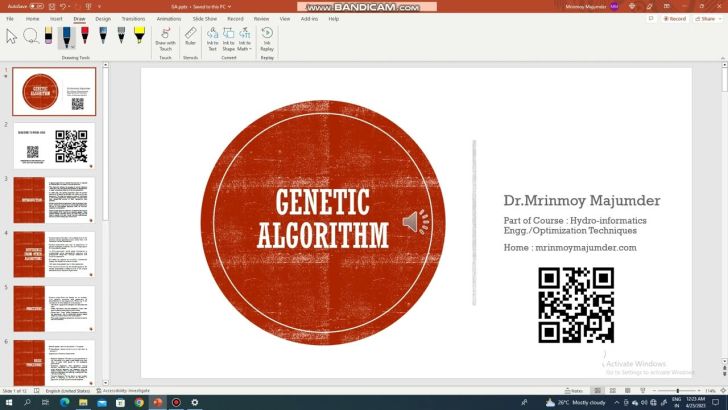Select the red pen

pyautogui.click(x=84, y=36)
